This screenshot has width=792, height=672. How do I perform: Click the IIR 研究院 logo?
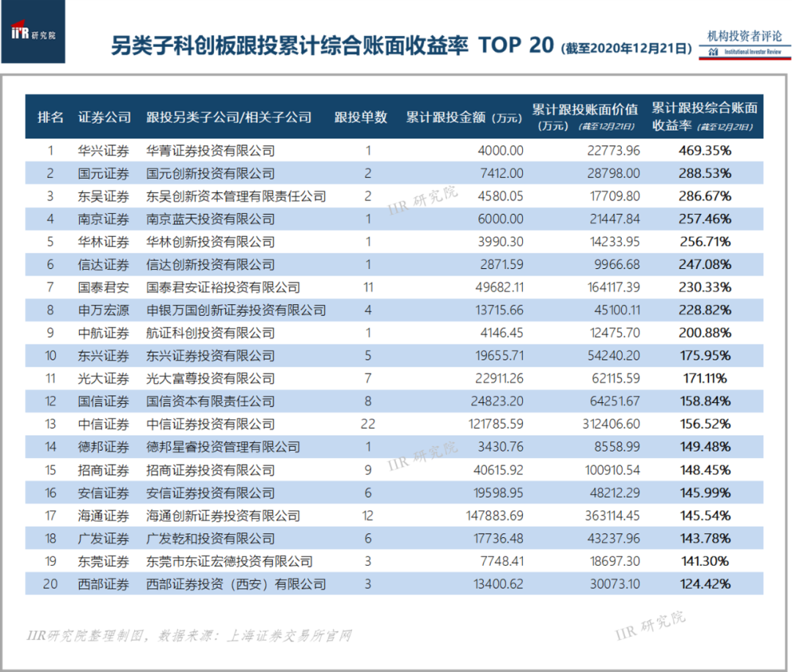coord(33,32)
